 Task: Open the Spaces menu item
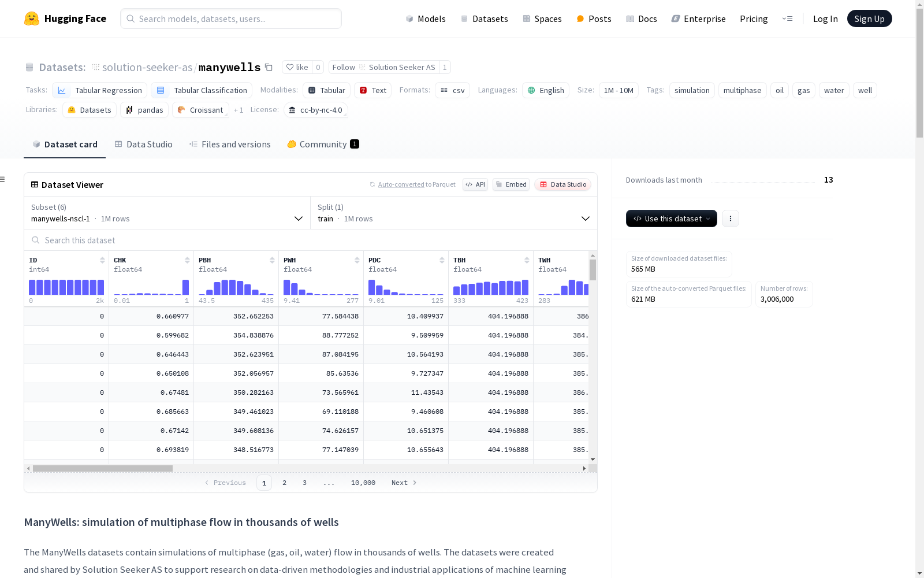(x=542, y=18)
